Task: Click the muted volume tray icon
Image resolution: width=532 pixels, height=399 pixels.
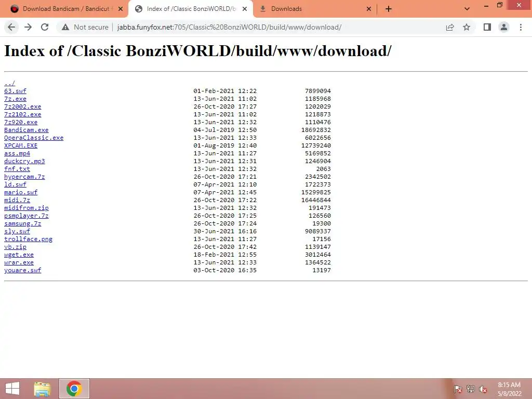Action: point(483,389)
